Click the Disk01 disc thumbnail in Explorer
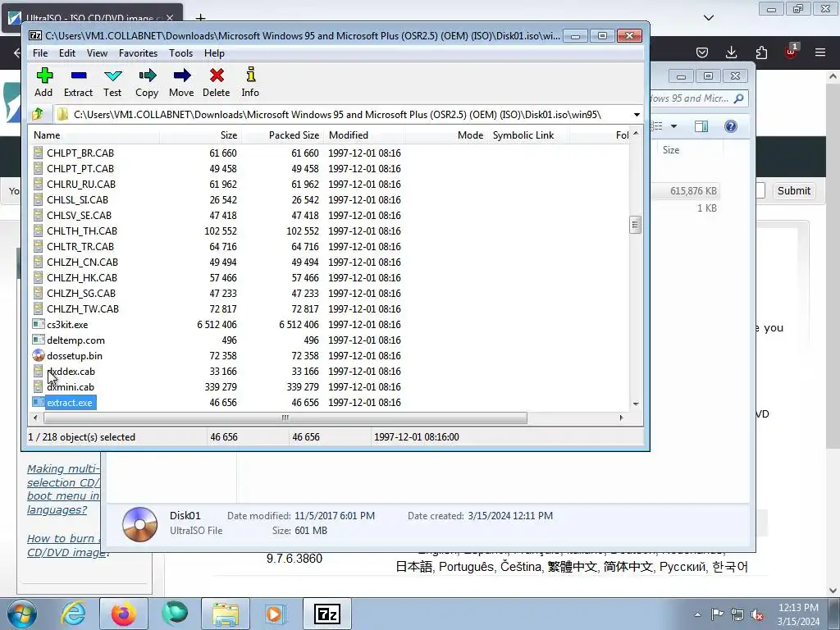The image size is (840, 630). pos(139,524)
